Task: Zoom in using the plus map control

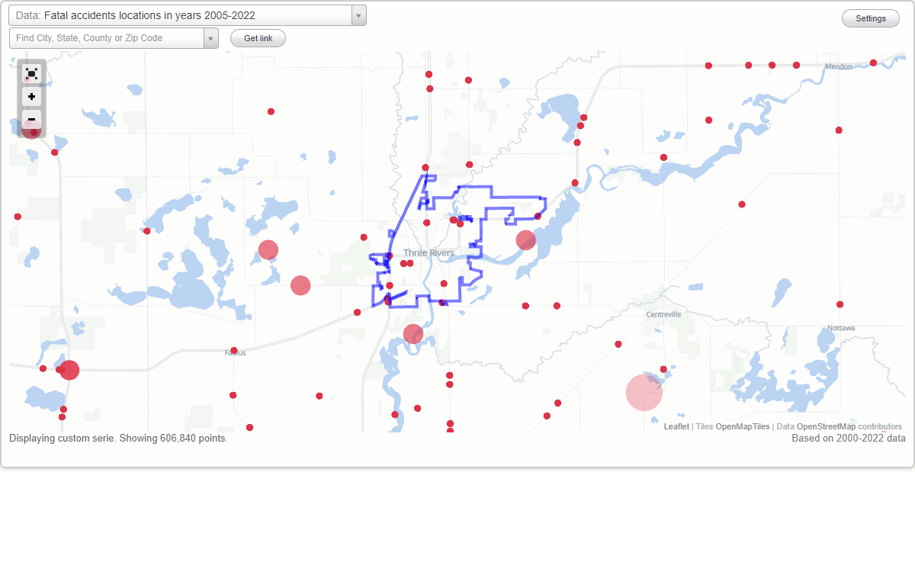Action: (31, 97)
